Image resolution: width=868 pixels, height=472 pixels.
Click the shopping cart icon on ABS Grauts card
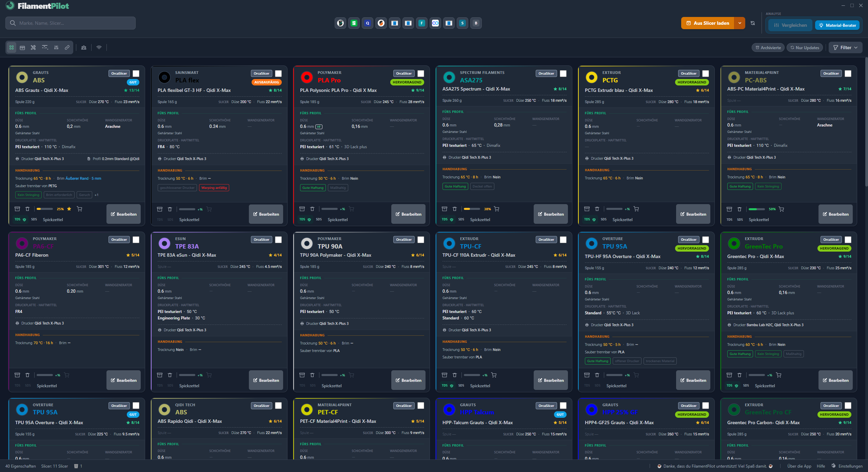79,209
